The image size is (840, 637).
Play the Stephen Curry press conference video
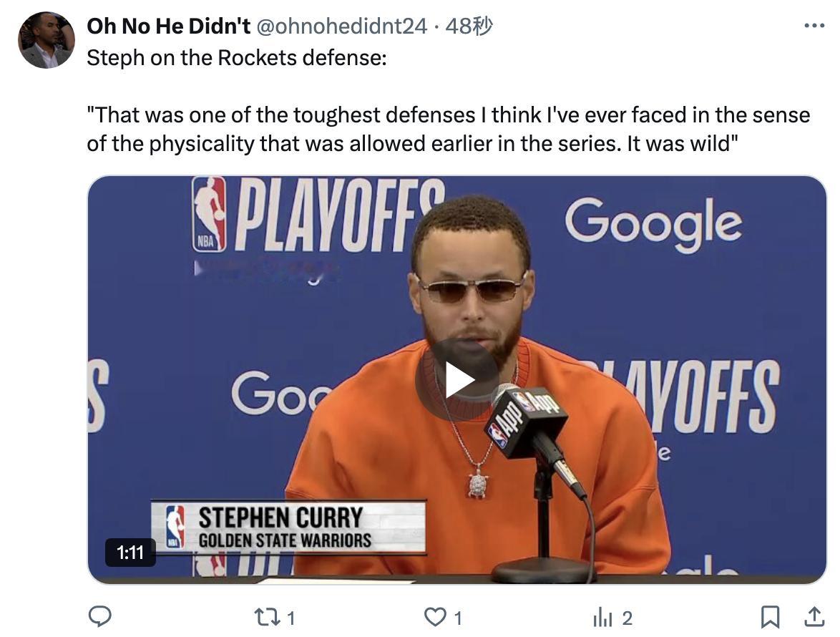(x=457, y=380)
